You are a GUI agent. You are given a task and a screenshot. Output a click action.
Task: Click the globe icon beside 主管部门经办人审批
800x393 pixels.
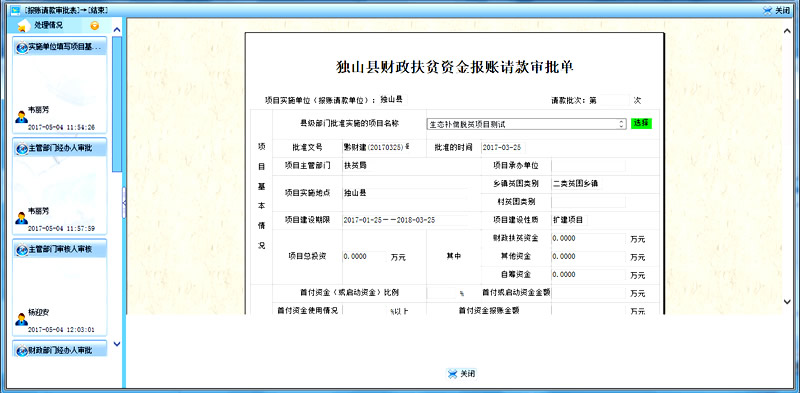22,149
